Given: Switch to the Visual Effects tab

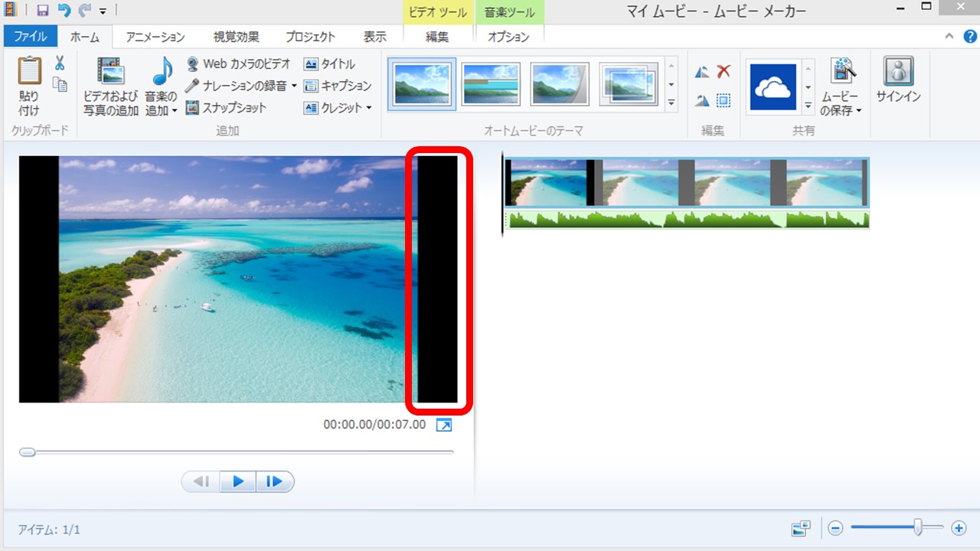Looking at the screenshot, I should (x=236, y=36).
